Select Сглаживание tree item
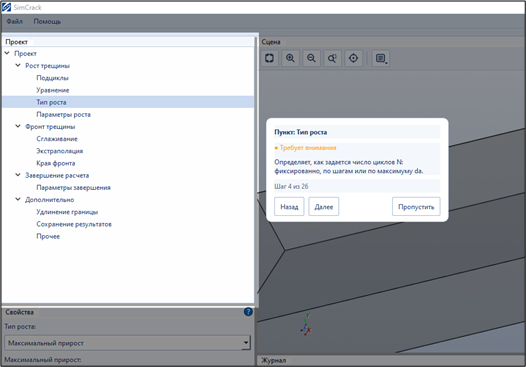 [x=57, y=139]
